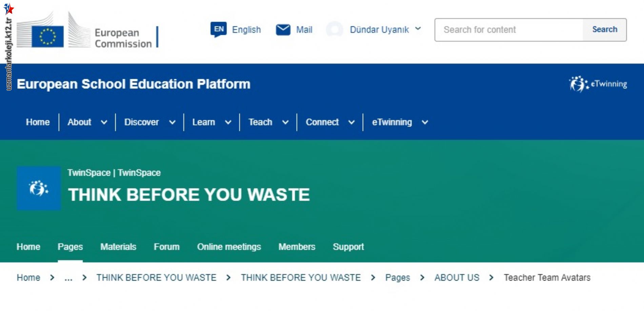644x311 pixels.
Task: Click the ABOUT US breadcrumb link
Action: pos(457,277)
